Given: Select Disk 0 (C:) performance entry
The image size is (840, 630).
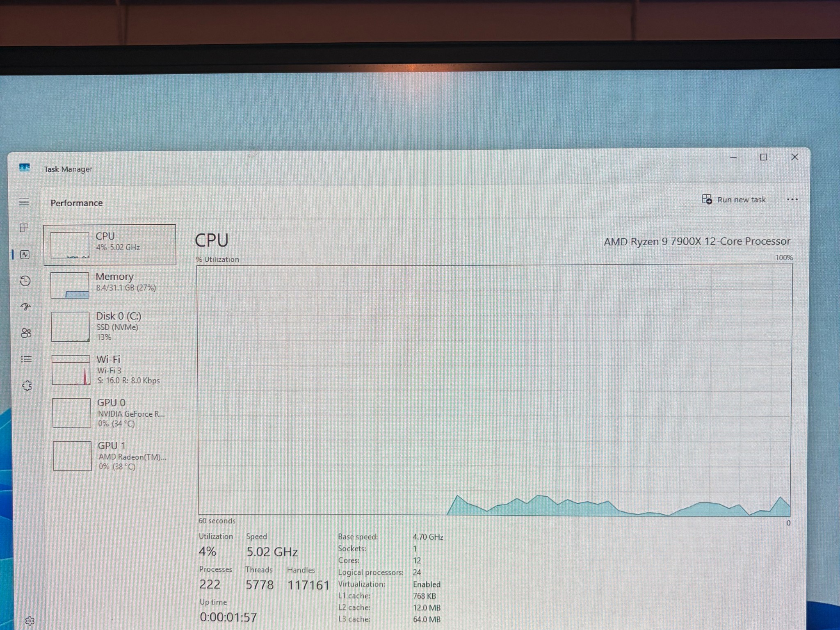Looking at the screenshot, I should point(110,327).
